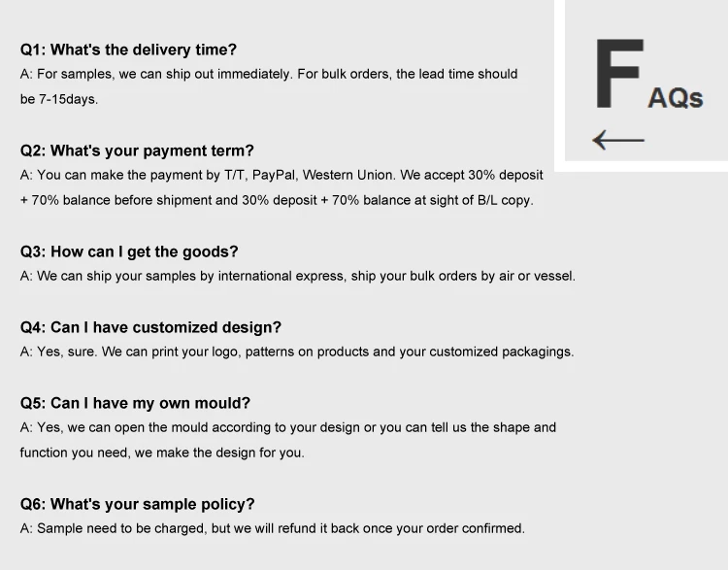Click the "function you need" answer line
This screenshot has width=728, height=570.
(x=162, y=453)
